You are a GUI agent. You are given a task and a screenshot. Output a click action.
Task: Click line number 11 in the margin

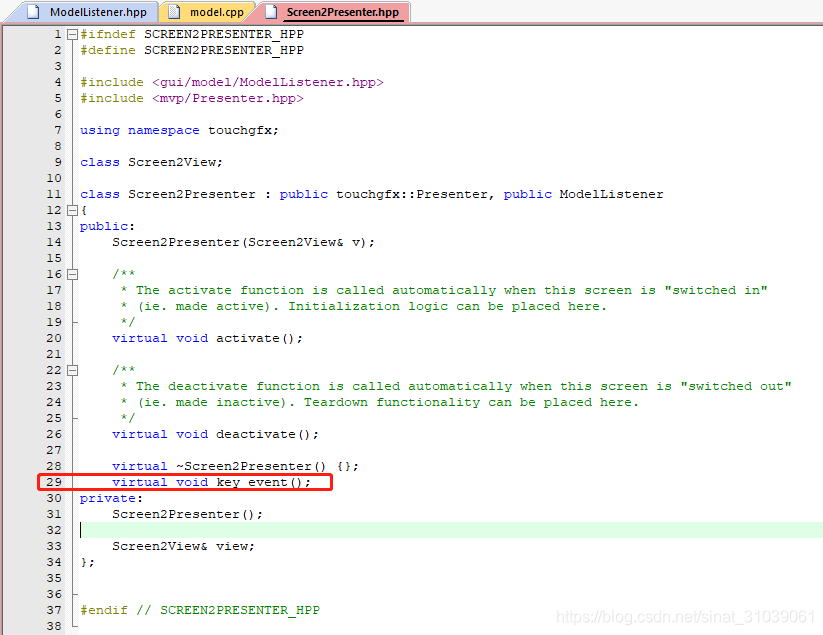[x=54, y=194]
